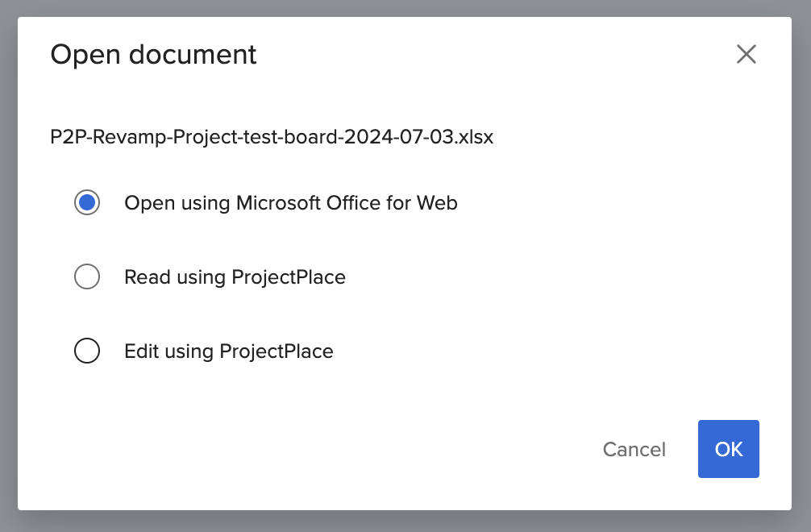Screen dimensions: 811x532
Task: Click the filled blue radio dot
Action: point(87,203)
